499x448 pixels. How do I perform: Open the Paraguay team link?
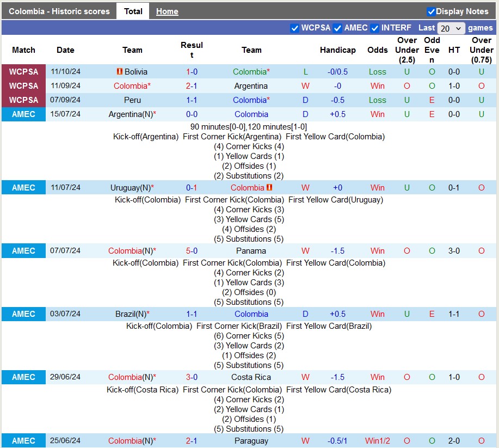pos(251,441)
